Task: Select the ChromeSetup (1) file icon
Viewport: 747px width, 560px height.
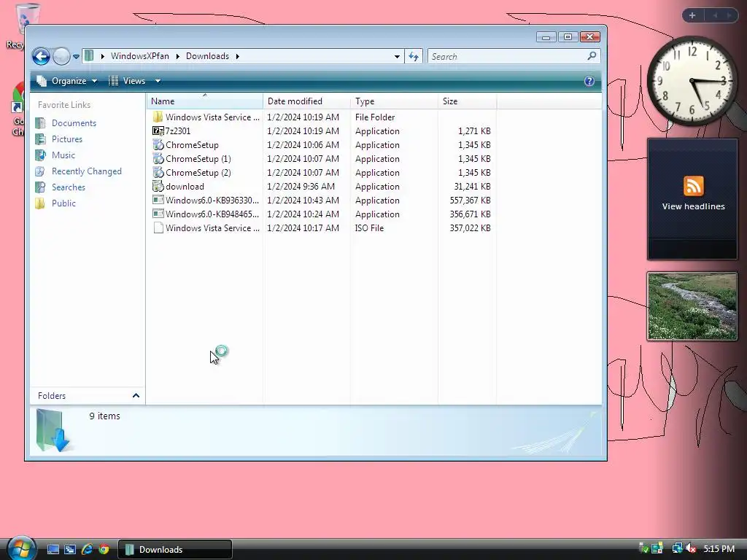Action: (158, 158)
